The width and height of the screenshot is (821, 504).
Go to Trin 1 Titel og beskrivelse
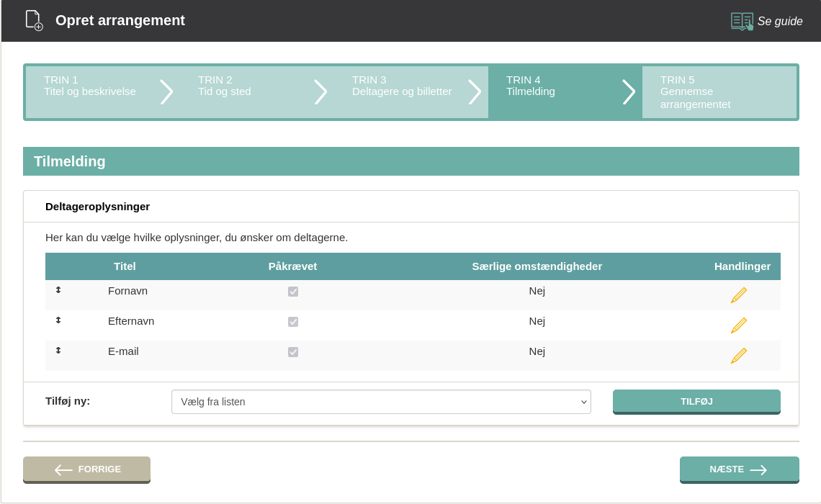click(x=90, y=86)
